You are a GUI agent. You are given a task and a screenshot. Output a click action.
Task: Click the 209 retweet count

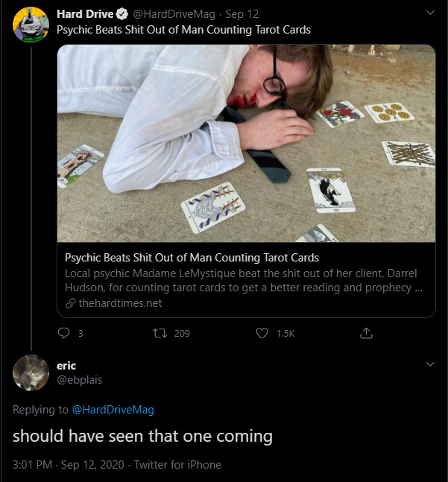(182, 333)
